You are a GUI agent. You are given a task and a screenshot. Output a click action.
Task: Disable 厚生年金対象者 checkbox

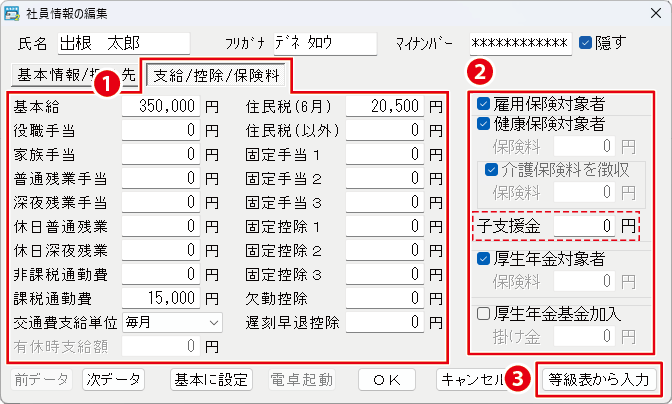point(484,260)
